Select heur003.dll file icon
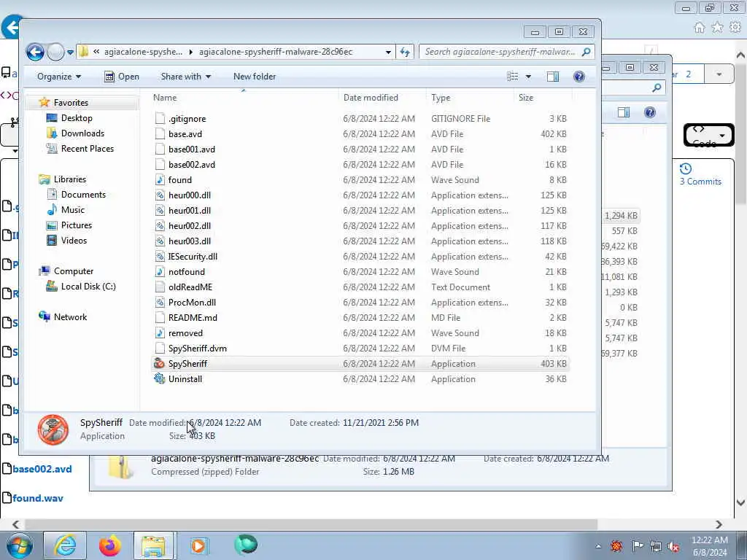Image resolution: width=747 pixels, height=560 pixels. point(160,241)
